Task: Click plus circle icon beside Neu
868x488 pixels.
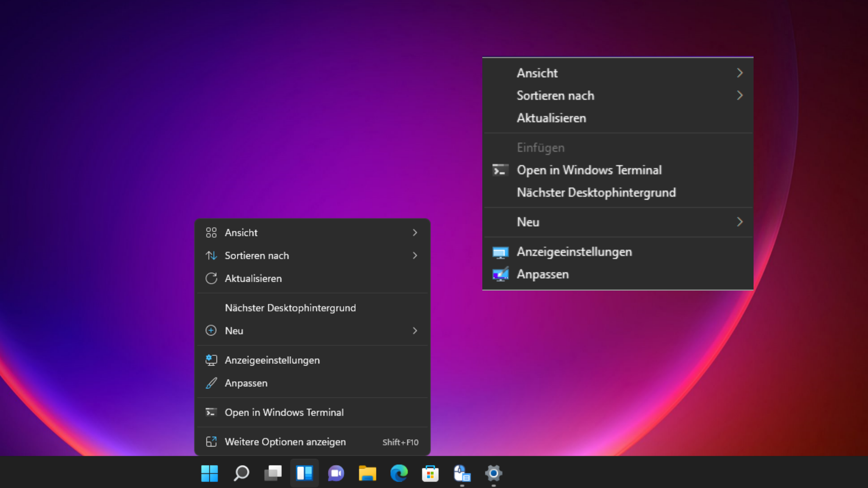Action: coord(211,330)
